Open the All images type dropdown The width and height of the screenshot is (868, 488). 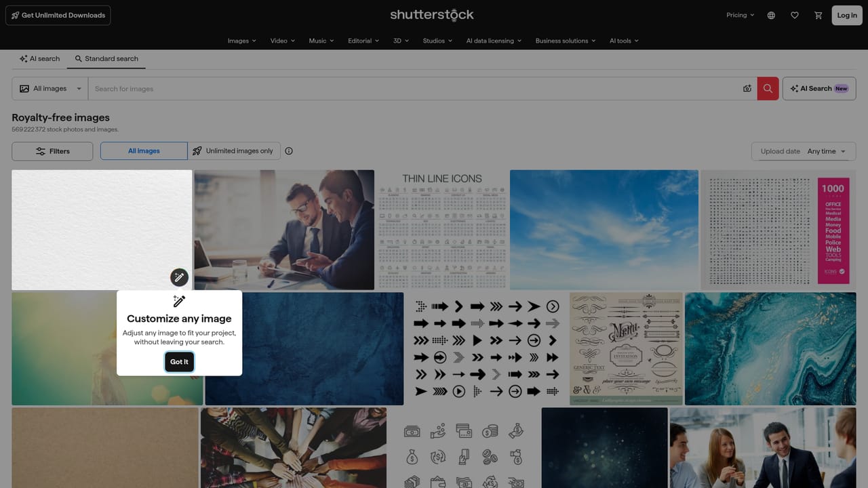(50, 89)
